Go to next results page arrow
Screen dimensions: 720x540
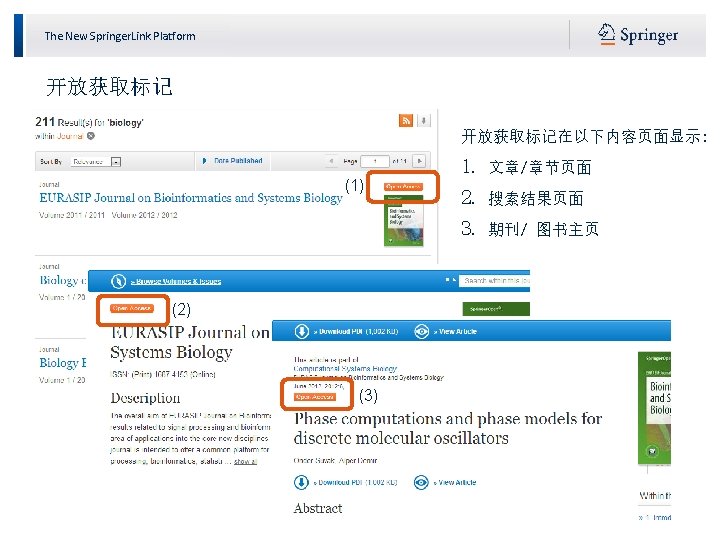419,161
